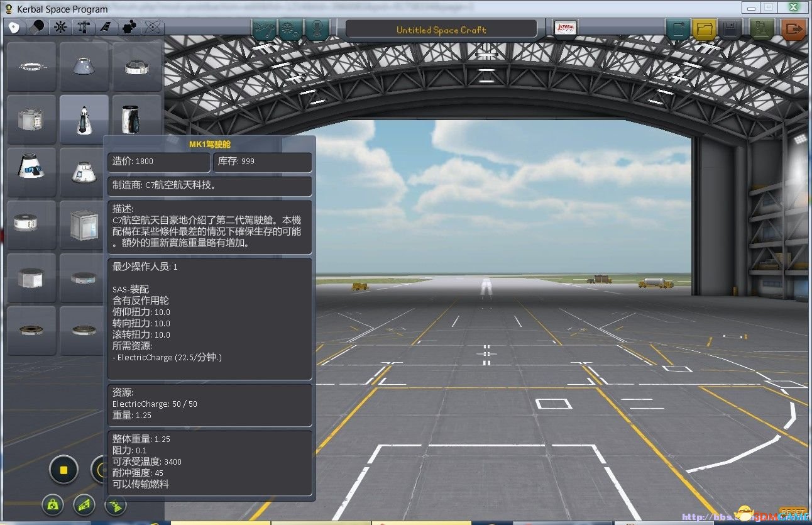The height and width of the screenshot is (525, 812).
Task: Choose the black and white cylinder cockpit
Action: (136, 116)
